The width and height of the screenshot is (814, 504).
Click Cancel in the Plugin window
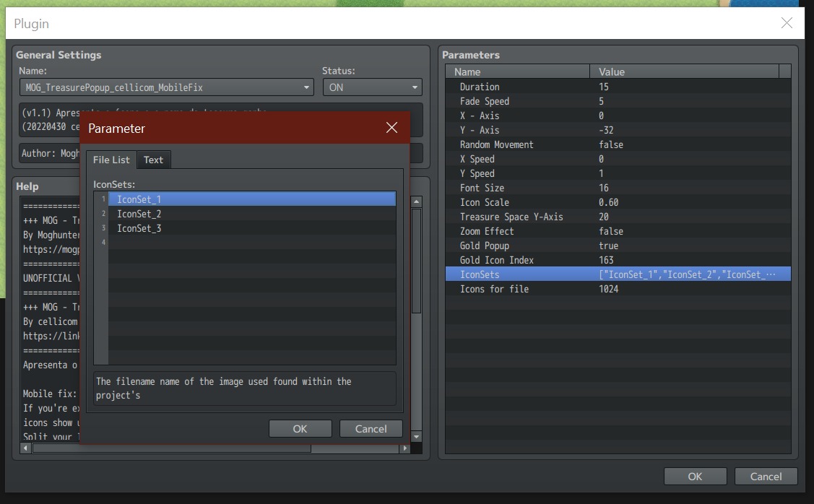coord(766,477)
